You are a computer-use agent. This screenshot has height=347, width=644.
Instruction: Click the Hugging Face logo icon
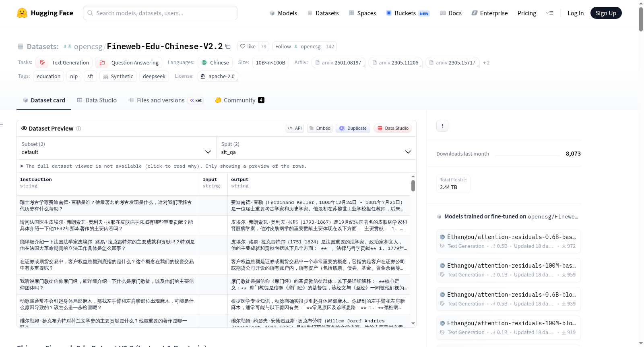coord(22,13)
